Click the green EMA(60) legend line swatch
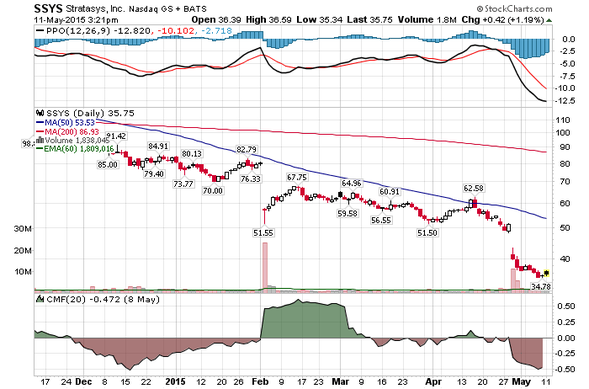 click(x=40, y=149)
